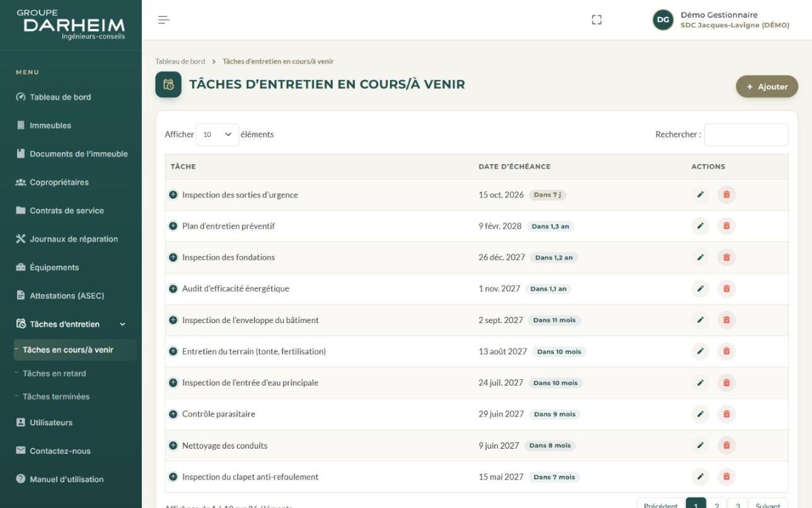Delete the Entretien du terrain task
Image resolution: width=812 pixels, height=508 pixels.
point(726,351)
